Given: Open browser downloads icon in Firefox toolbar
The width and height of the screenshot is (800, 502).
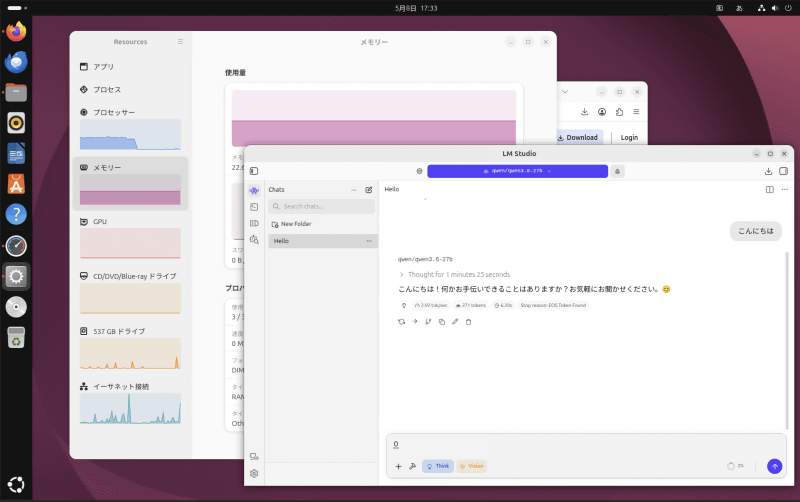Looking at the screenshot, I should [x=585, y=112].
